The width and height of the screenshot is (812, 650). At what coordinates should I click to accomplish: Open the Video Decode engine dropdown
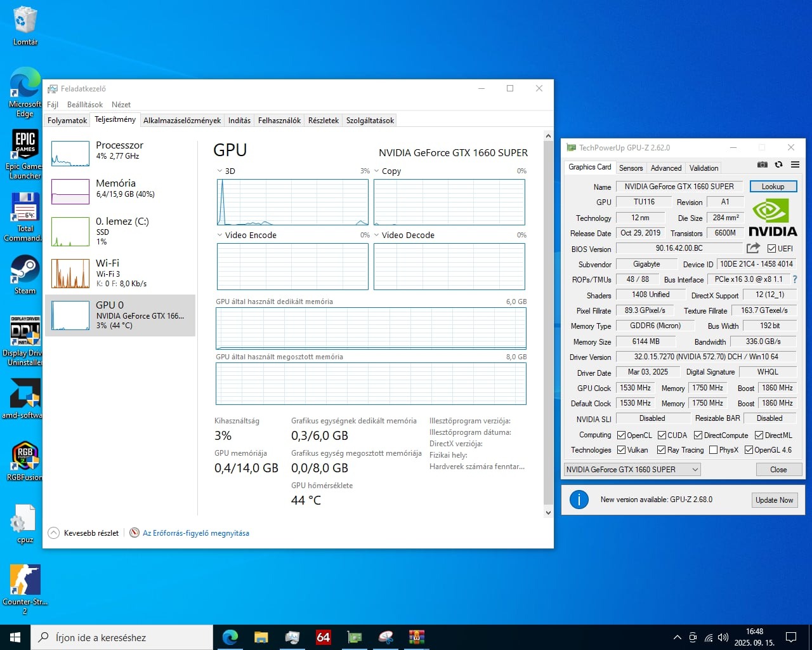376,235
